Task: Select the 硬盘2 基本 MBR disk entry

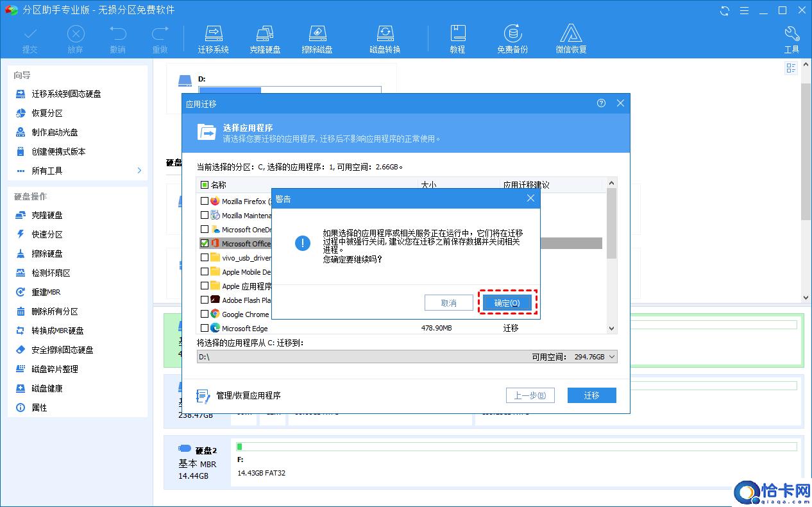Action: coord(198,463)
